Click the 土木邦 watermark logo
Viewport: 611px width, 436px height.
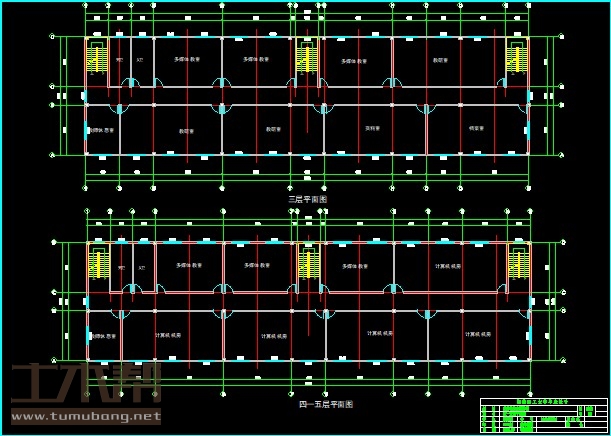click(85, 384)
